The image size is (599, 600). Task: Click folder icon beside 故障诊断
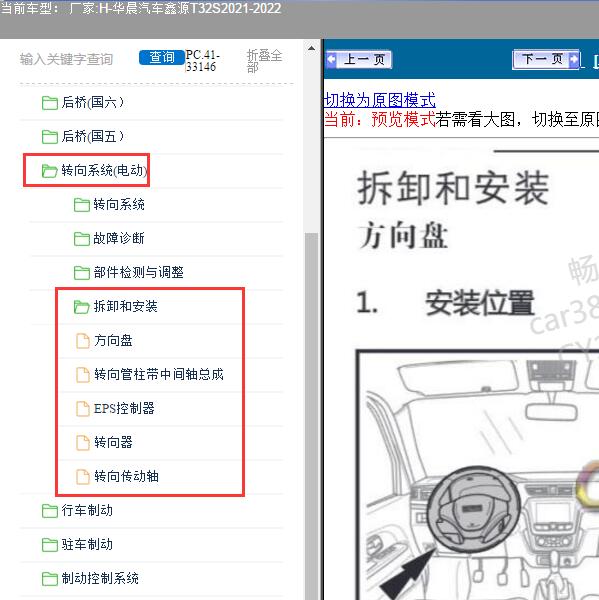(x=82, y=239)
